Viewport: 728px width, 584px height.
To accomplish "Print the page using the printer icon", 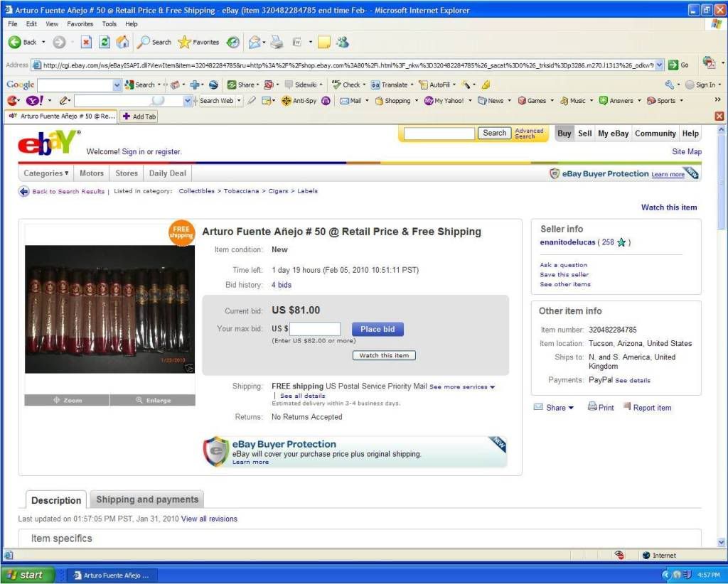I will [277, 42].
